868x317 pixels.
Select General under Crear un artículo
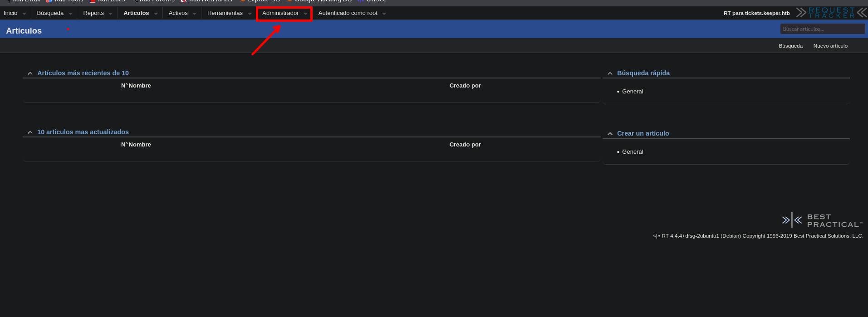(633, 152)
